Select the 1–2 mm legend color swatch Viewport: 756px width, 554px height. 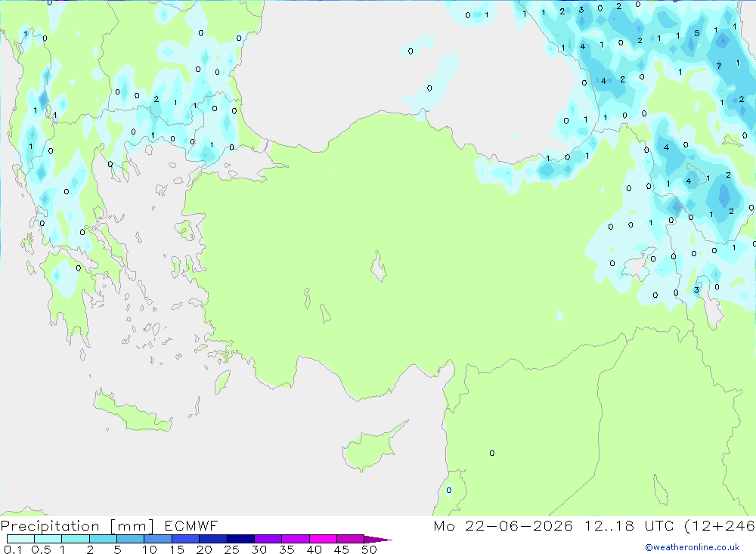coord(76,539)
